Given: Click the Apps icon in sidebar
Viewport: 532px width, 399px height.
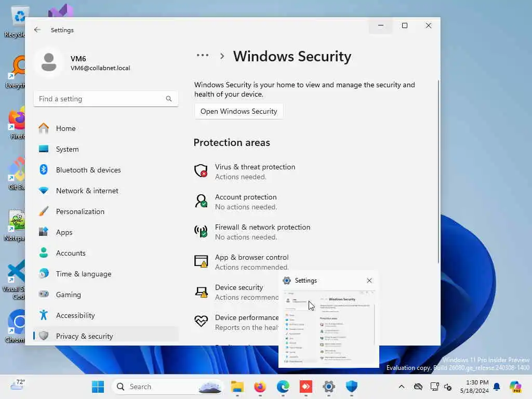Looking at the screenshot, I should coord(44,232).
